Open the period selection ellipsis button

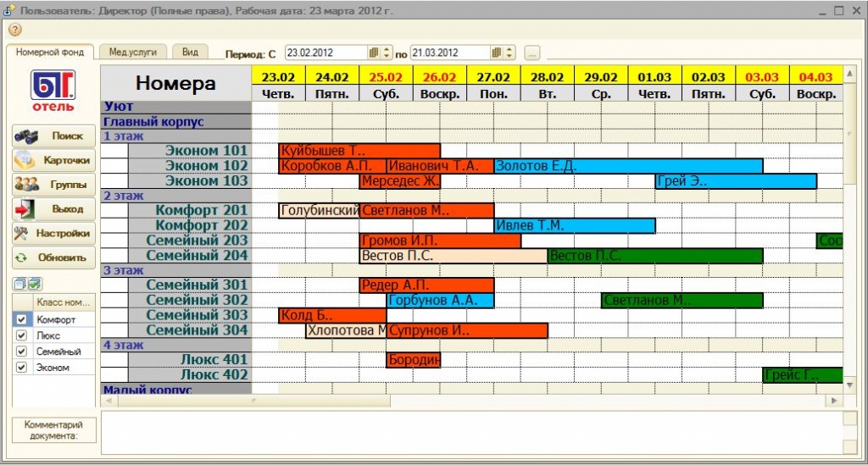531,53
